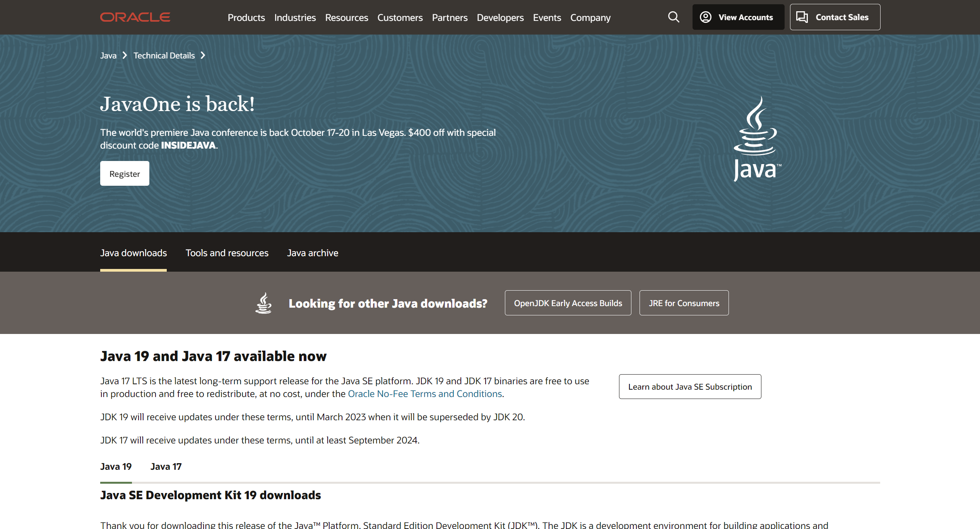Click the INSIDEJAVA discount code text
The height and width of the screenshot is (529, 980).
coord(188,145)
